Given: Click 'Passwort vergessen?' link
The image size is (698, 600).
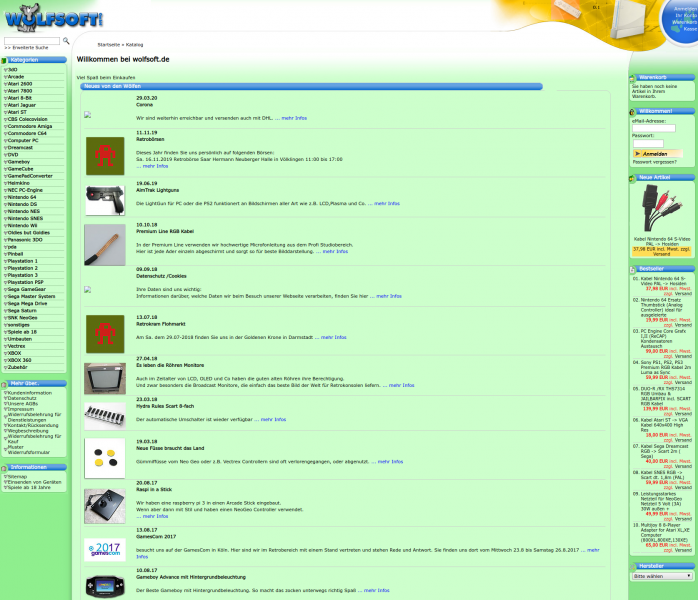Looking at the screenshot, I should pos(654,162).
